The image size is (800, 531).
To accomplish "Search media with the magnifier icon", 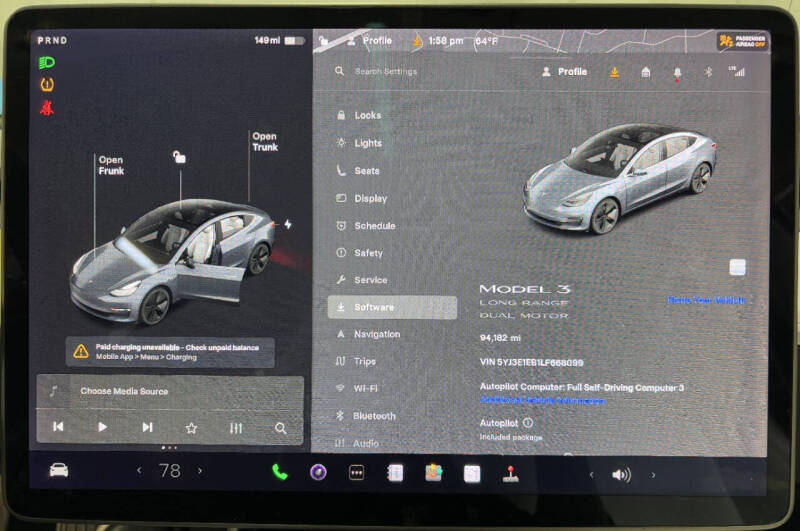I will tap(281, 428).
